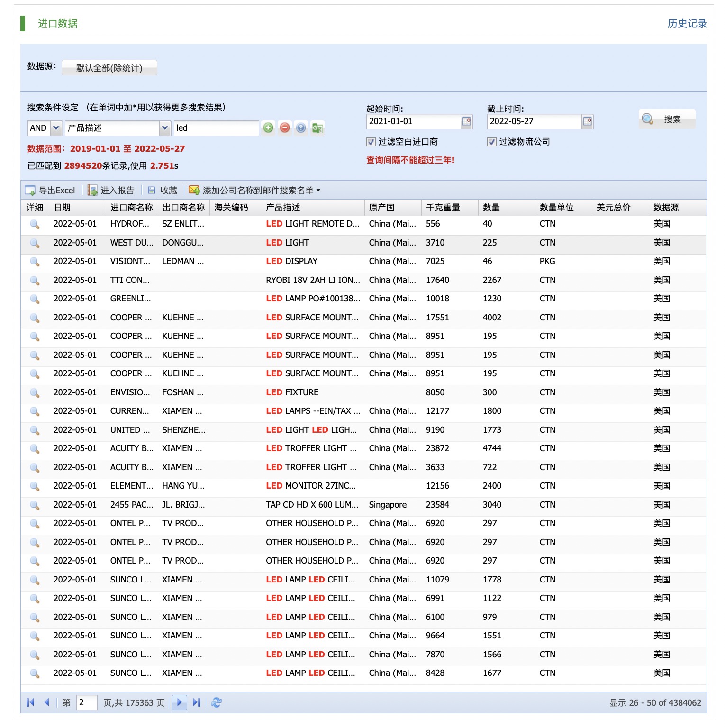The height and width of the screenshot is (728, 725).
Task: Go to previous page of results
Action: coord(46,702)
